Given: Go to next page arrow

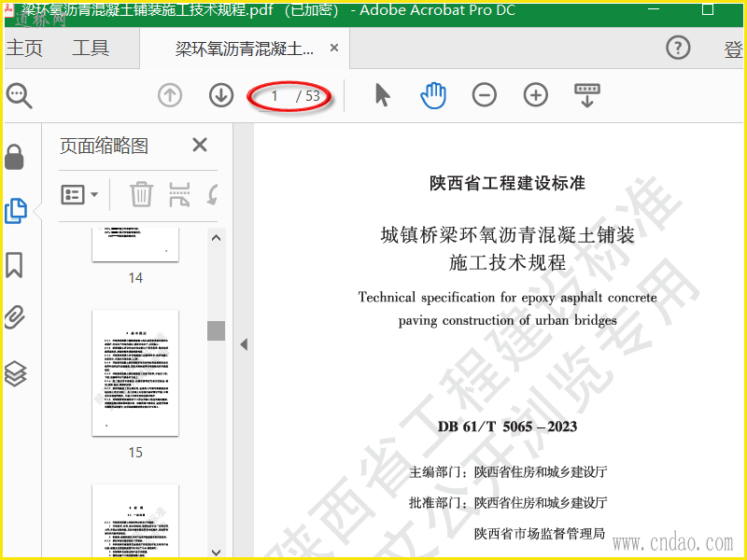Looking at the screenshot, I should (221, 95).
